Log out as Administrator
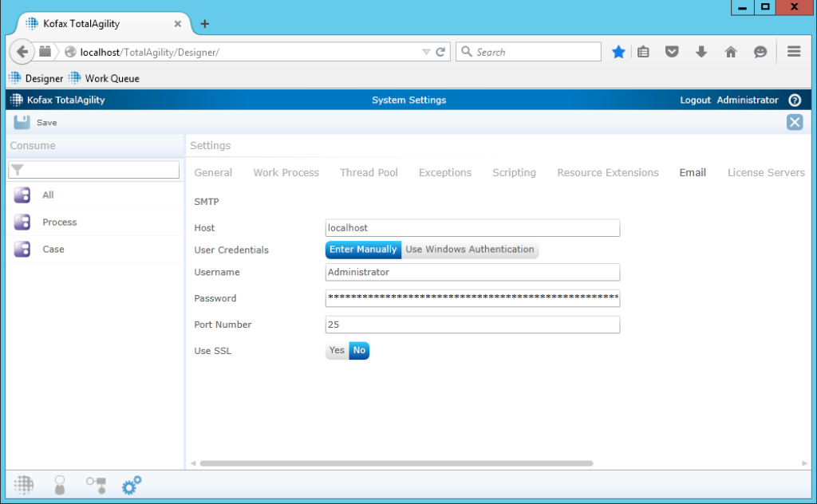 [x=695, y=100]
